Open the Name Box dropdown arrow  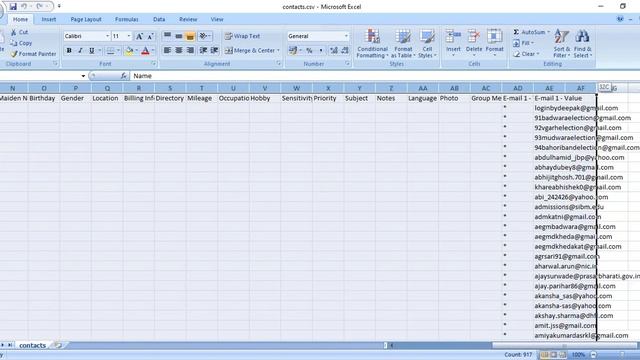click(83, 76)
